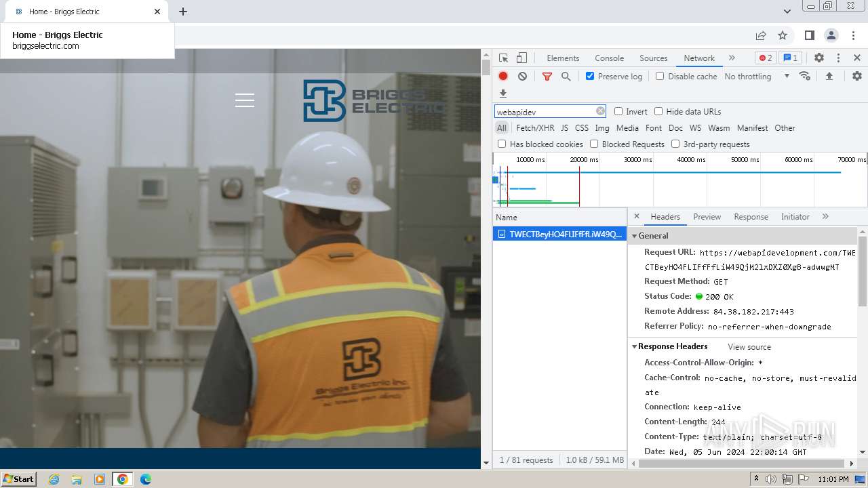
Task: Toggle the network filter funnel icon
Action: [547, 77]
